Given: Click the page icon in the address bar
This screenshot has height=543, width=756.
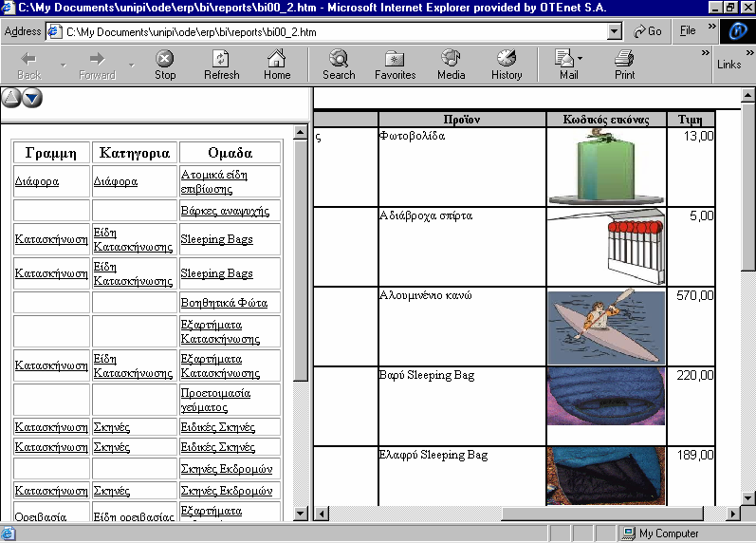Looking at the screenshot, I should pyautogui.click(x=54, y=32).
